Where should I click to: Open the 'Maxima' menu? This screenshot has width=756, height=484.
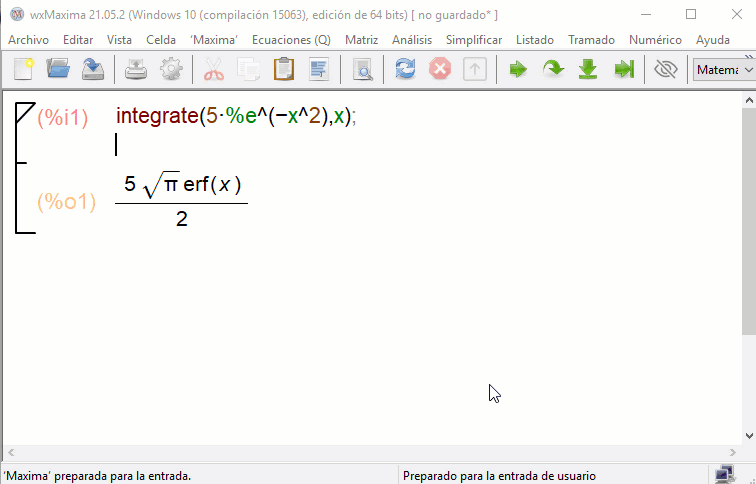coord(214,40)
